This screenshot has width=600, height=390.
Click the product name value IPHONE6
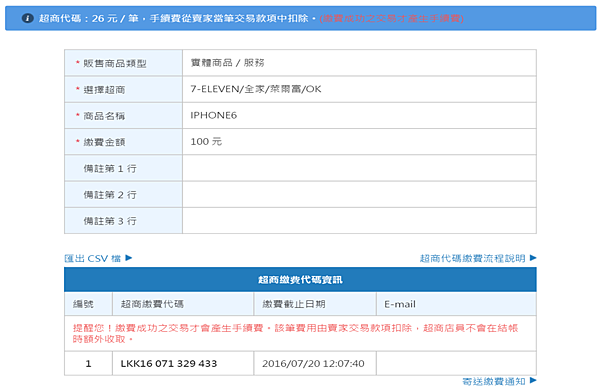[214, 115]
